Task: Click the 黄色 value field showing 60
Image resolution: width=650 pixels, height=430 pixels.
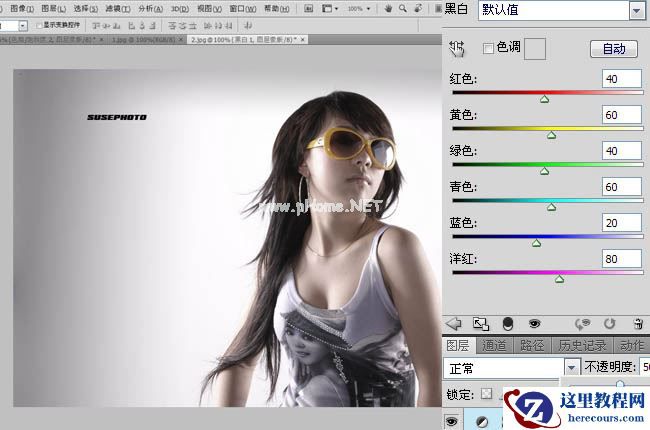Action: click(621, 115)
